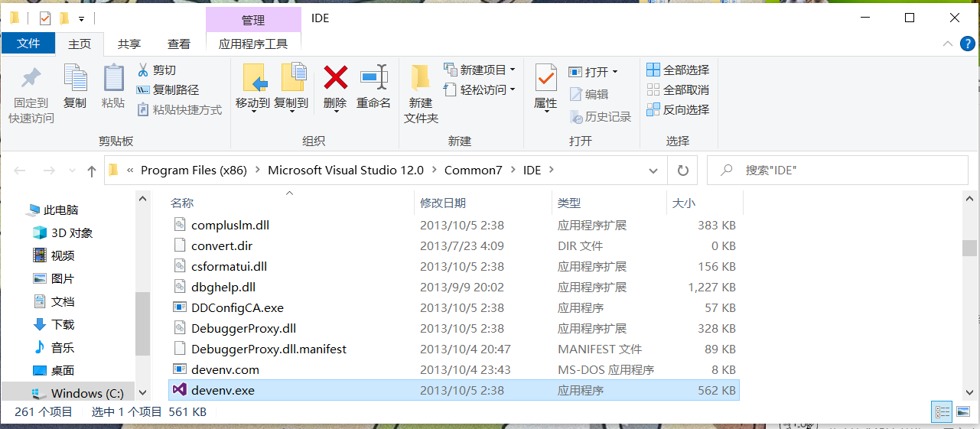
Task: Click the Paste (粘贴) ribbon icon
Action: (113, 78)
